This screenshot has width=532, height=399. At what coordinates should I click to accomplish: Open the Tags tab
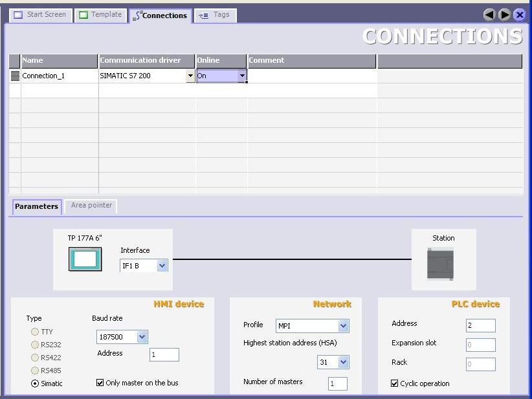pyautogui.click(x=216, y=15)
